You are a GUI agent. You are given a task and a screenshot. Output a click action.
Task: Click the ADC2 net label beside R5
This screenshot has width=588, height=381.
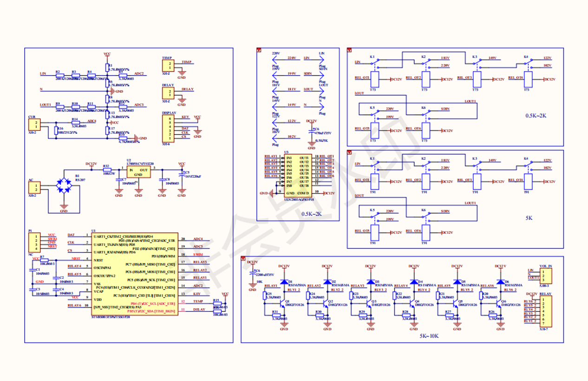[138, 73]
